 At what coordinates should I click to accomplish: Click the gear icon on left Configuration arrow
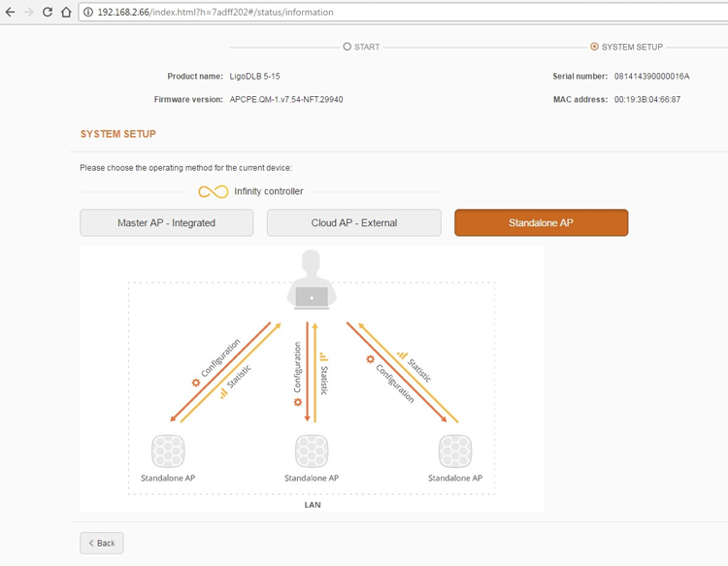[196, 383]
